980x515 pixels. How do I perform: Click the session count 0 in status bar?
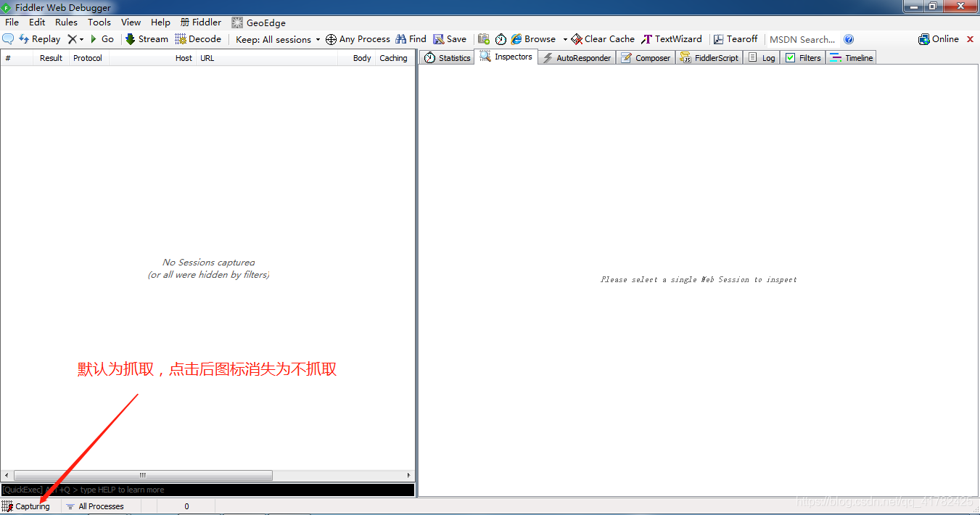point(186,506)
